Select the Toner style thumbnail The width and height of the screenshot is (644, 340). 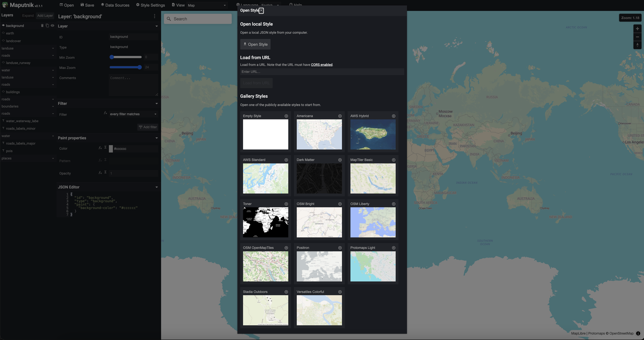pos(265,222)
